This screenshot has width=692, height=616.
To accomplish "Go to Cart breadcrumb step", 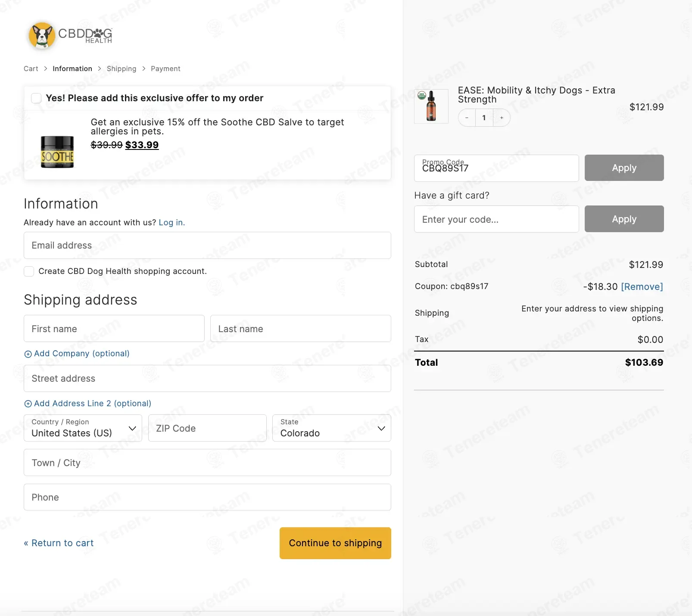I will [31, 69].
